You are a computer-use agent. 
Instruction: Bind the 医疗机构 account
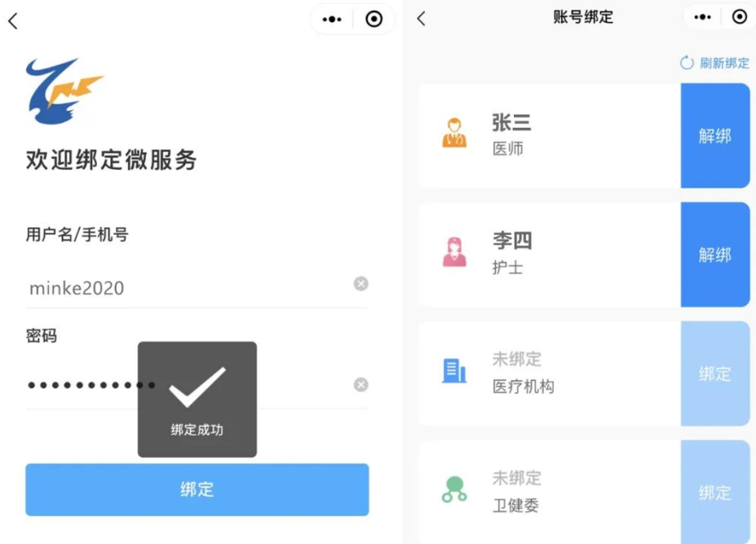[x=715, y=374]
